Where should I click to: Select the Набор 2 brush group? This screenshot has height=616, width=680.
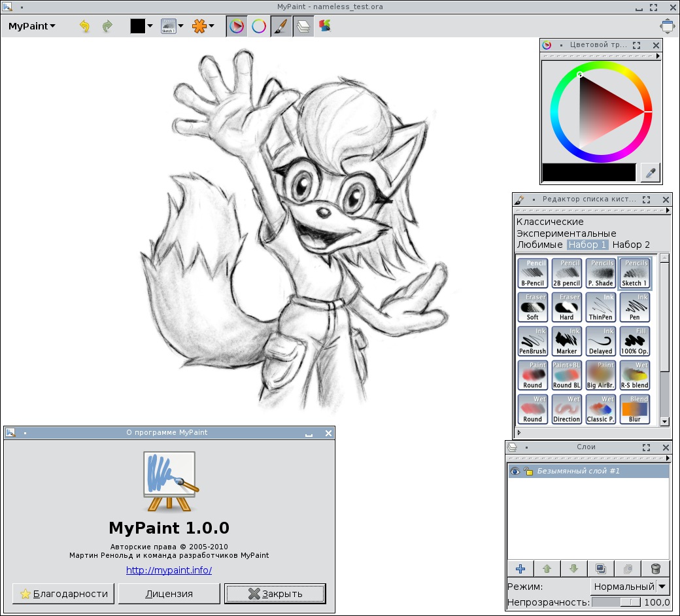[631, 245]
